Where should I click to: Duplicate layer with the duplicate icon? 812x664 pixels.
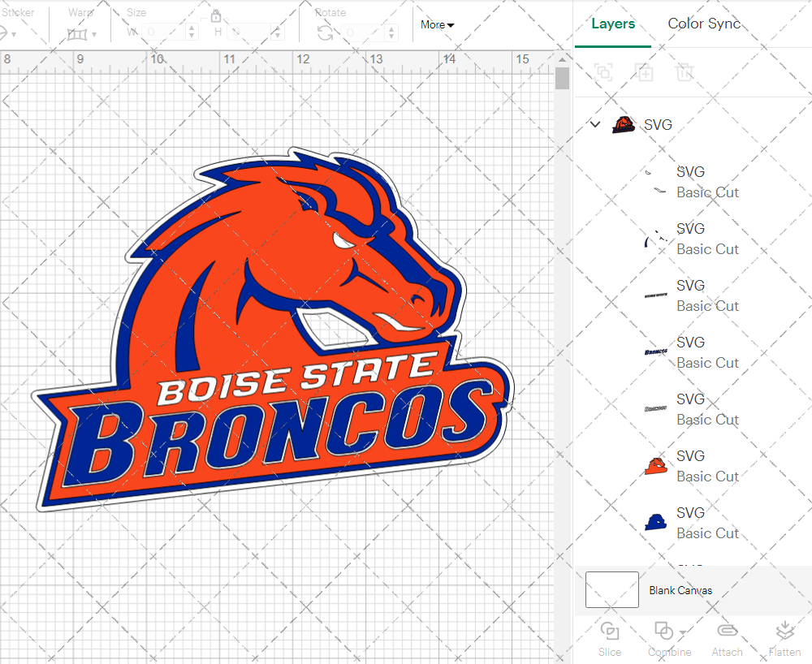tap(645, 72)
